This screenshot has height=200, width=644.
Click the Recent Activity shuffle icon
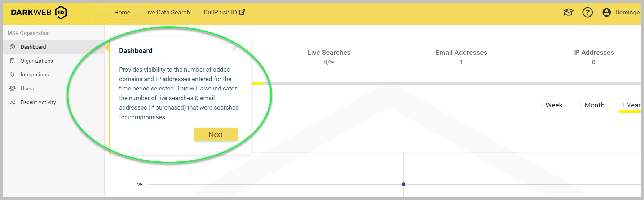pos(13,102)
